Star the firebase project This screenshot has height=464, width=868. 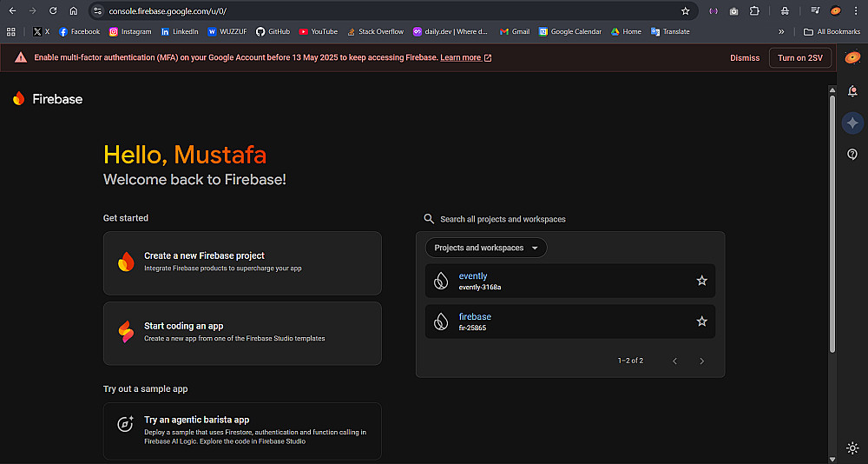701,321
